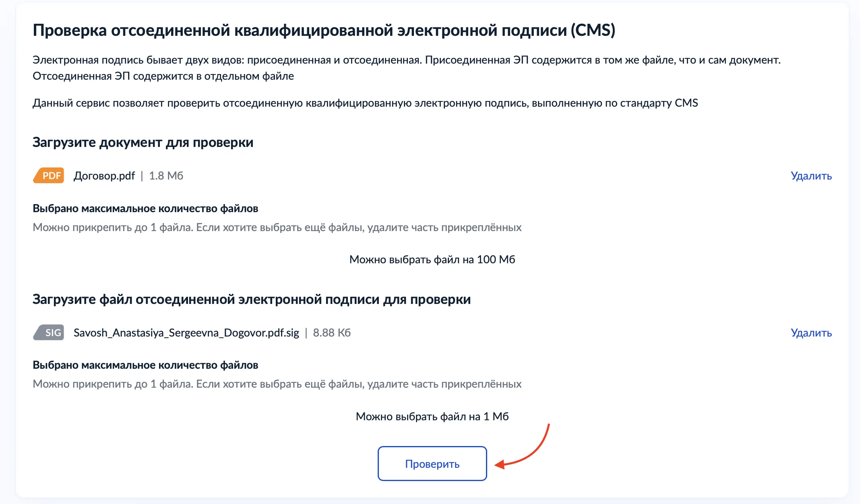Click the max-files notice under Договор.pdf

[145, 209]
